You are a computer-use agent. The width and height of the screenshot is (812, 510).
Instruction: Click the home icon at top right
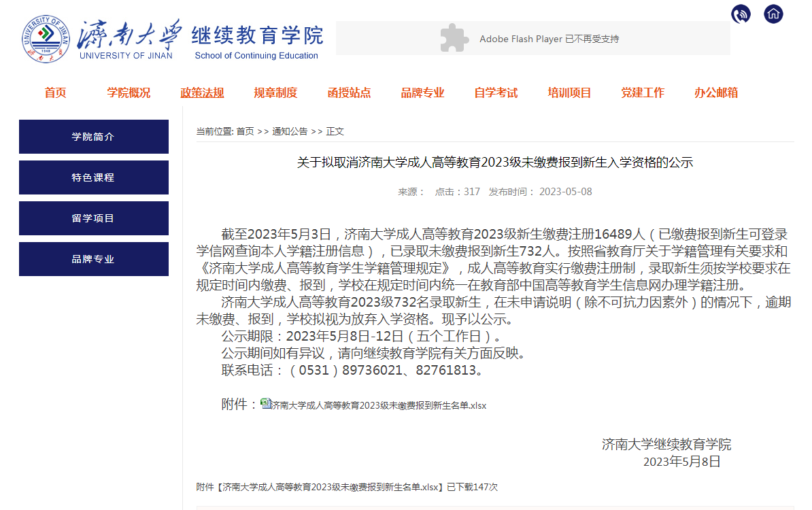[x=773, y=14]
